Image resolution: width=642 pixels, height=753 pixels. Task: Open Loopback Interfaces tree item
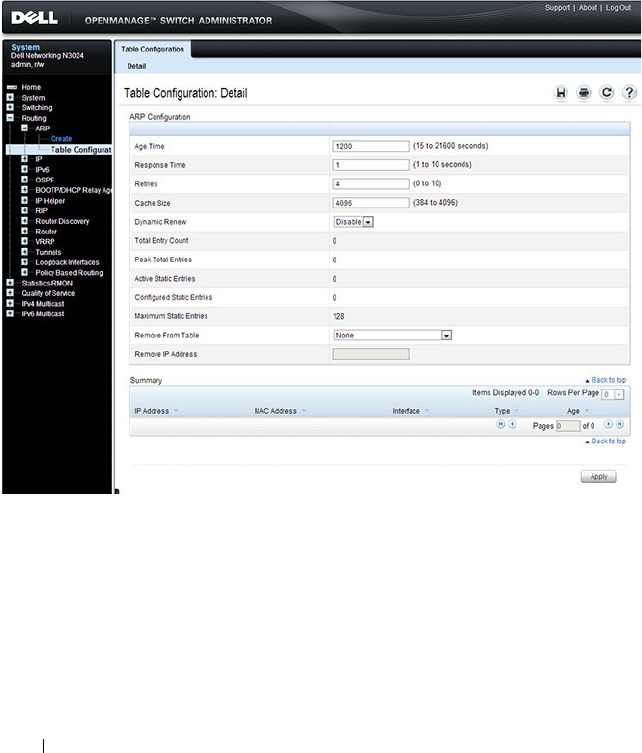67,262
